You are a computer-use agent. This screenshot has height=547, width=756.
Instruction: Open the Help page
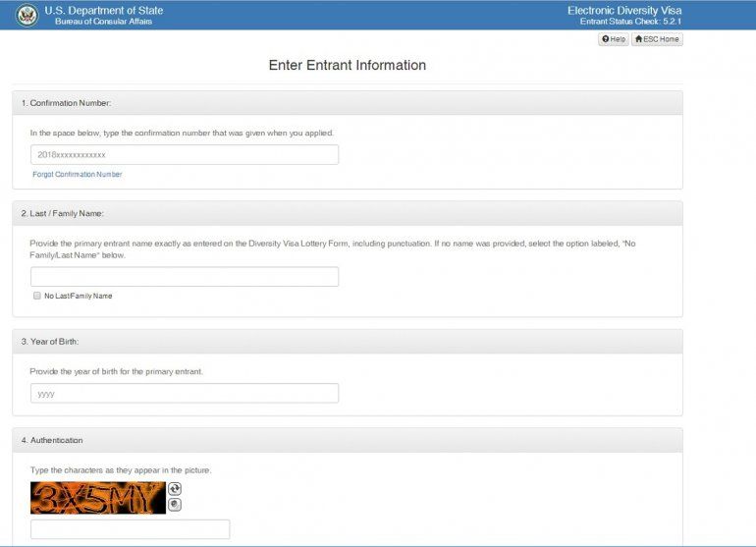click(x=614, y=39)
